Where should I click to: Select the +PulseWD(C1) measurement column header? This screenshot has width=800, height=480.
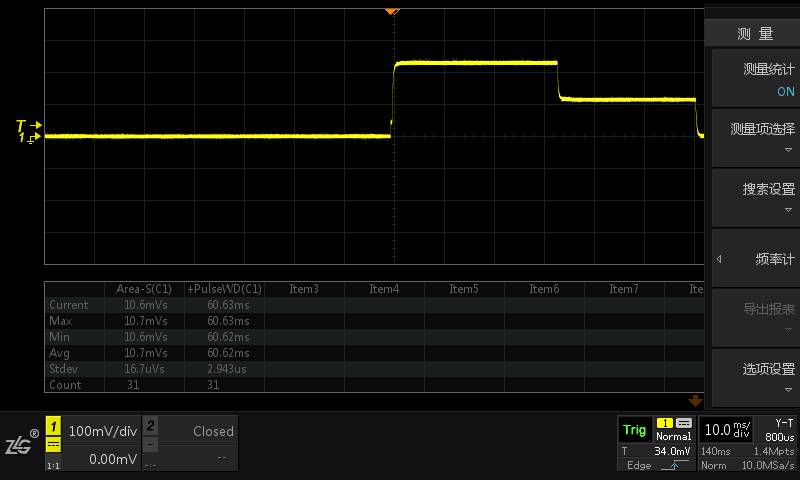[x=224, y=289]
